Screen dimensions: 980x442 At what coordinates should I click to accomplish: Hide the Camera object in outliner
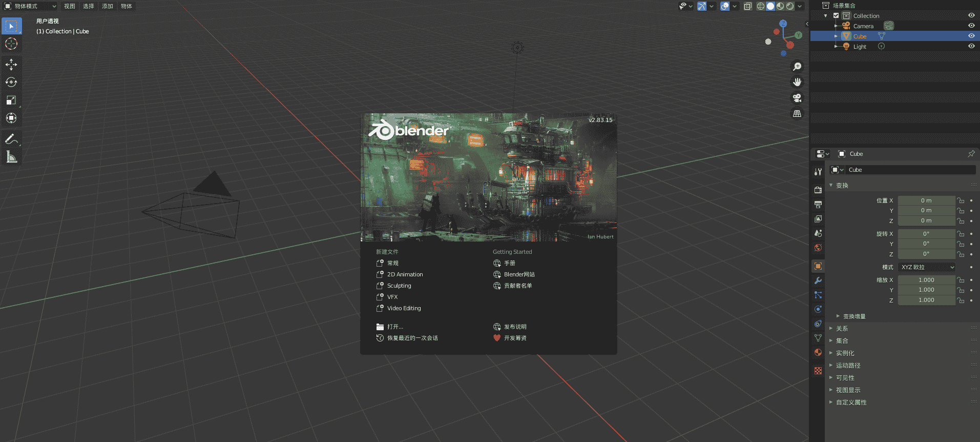click(x=971, y=26)
